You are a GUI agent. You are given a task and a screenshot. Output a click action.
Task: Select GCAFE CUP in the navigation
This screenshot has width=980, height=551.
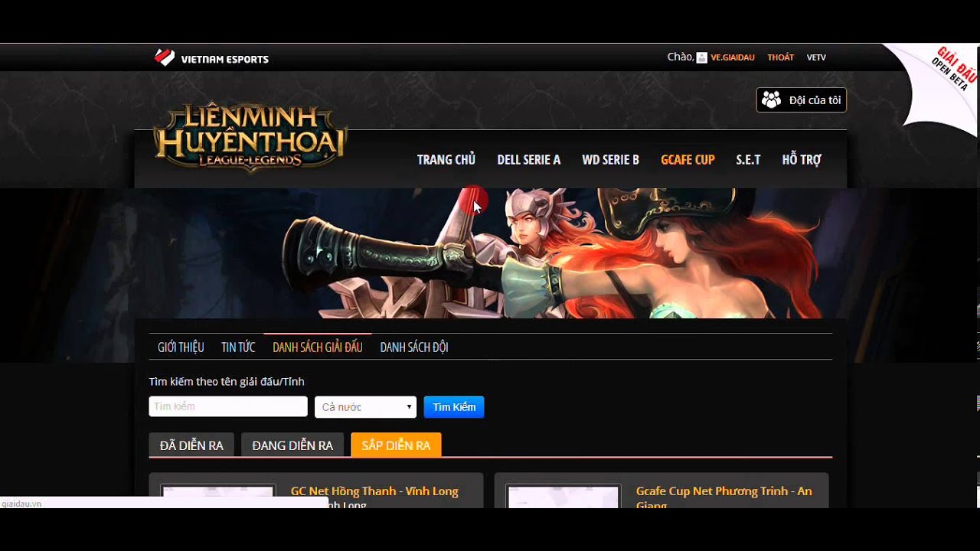tap(688, 159)
